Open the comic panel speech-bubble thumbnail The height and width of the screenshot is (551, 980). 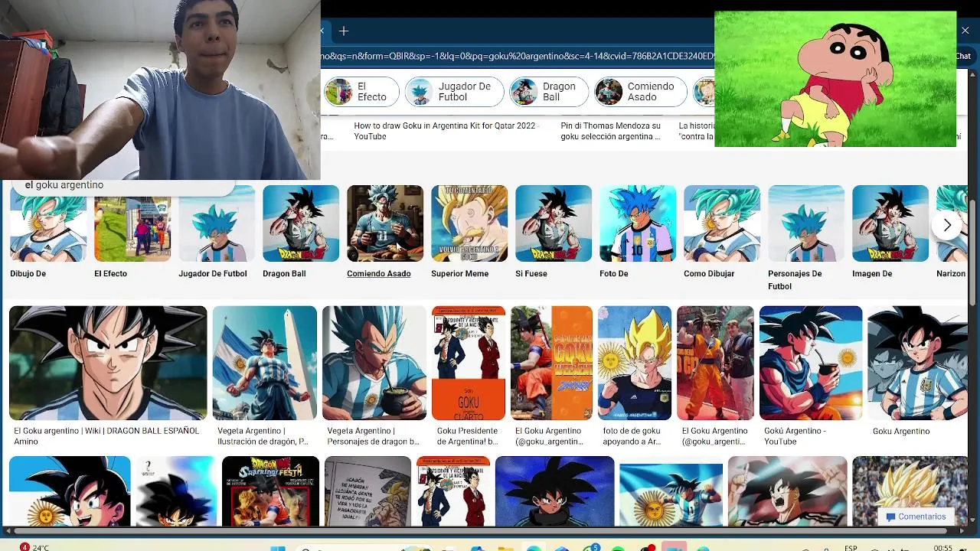coord(367,491)
